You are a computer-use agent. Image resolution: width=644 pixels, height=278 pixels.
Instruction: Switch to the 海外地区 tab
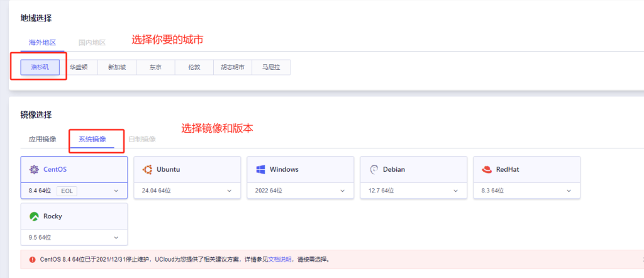coord(42,42)
